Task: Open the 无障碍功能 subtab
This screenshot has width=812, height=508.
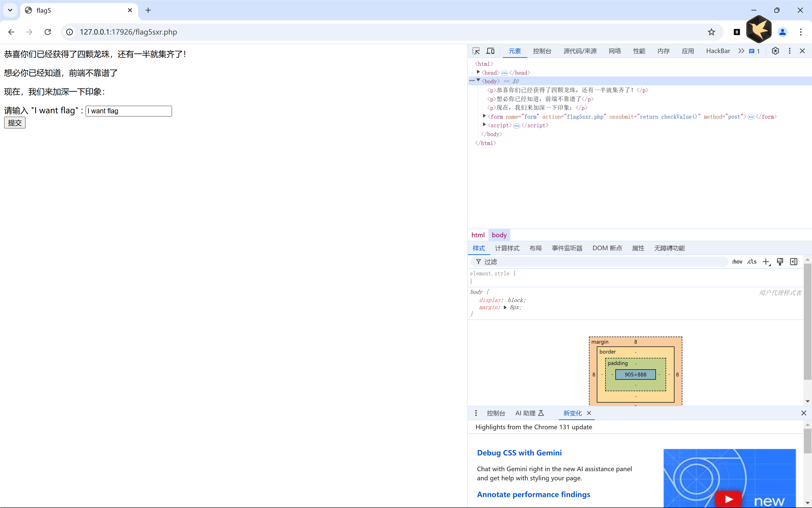Action: [669, 248]
